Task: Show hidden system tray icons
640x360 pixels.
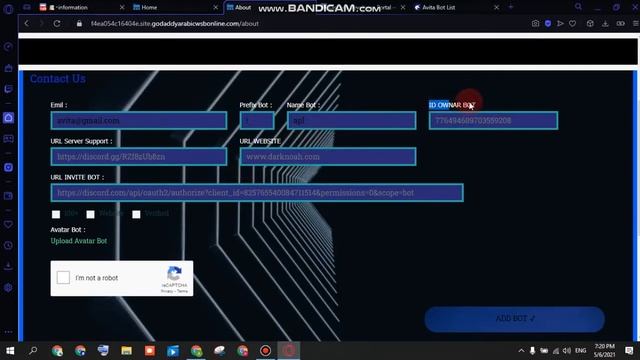Action: [x=521, y=351]
